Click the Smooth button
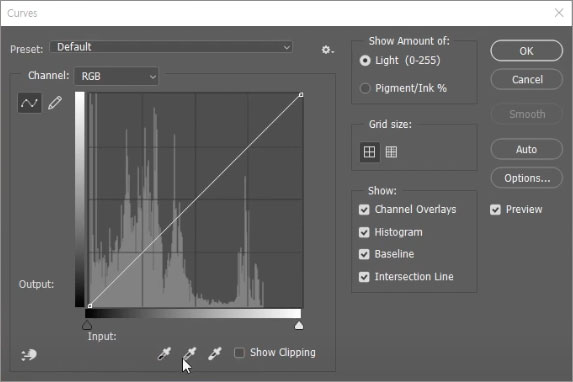573x382 pixels. pyautogui.click(x=526, y=114)
